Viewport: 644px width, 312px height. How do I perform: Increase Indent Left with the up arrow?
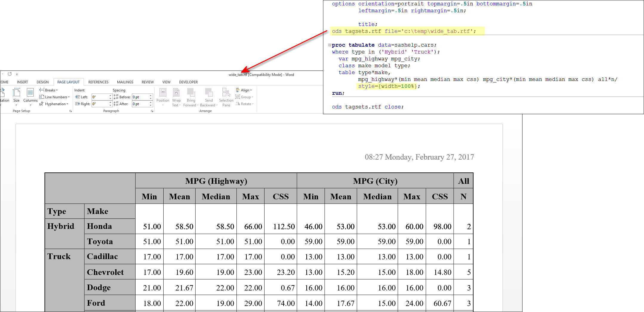(x=110, y=95)
